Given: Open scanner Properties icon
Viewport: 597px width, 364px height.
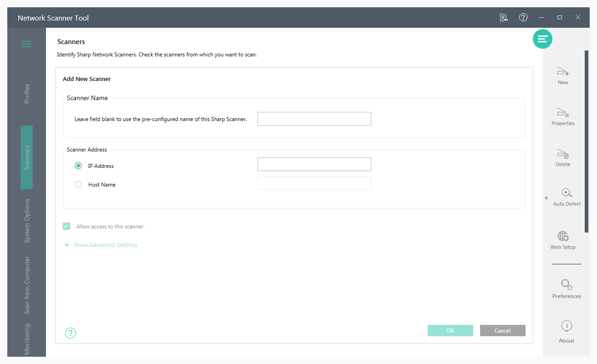Looking at the screenshot, I should [563, 113].
